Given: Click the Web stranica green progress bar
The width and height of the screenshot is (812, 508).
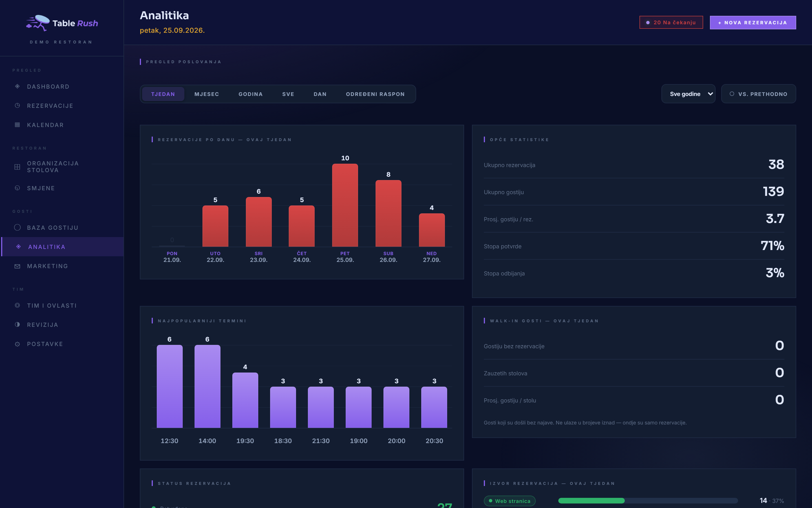Looking at the screenshot, I should [x=591, y=501].
